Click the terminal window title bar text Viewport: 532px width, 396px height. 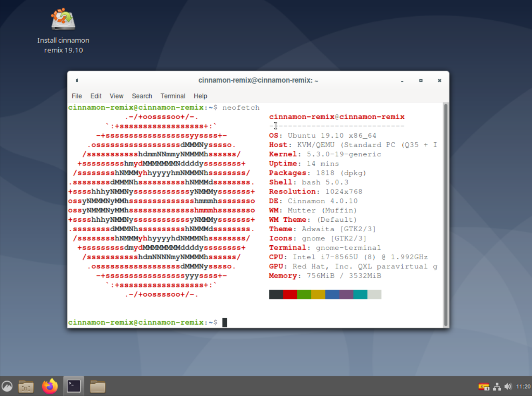258,81
